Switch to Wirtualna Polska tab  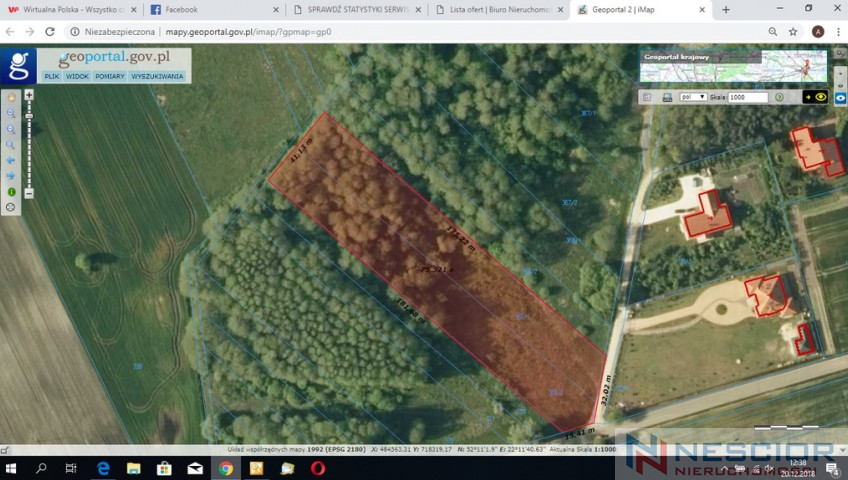click(73, 10)
